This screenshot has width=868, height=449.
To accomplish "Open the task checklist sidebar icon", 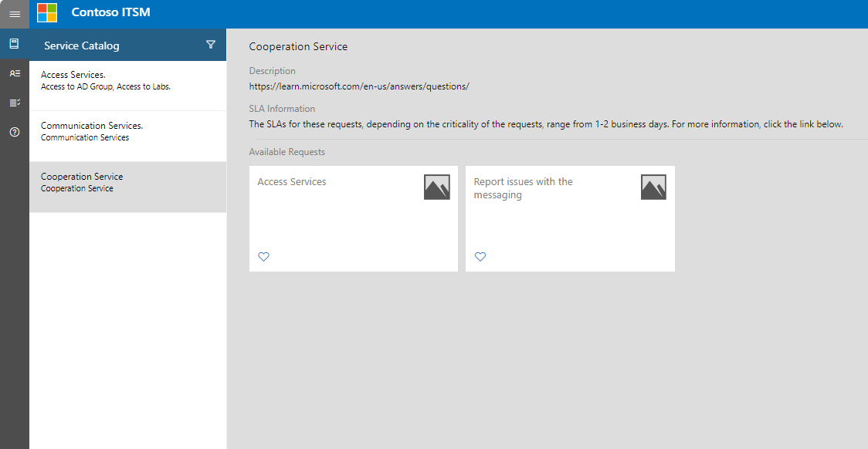I will click(x=15, y=103).
